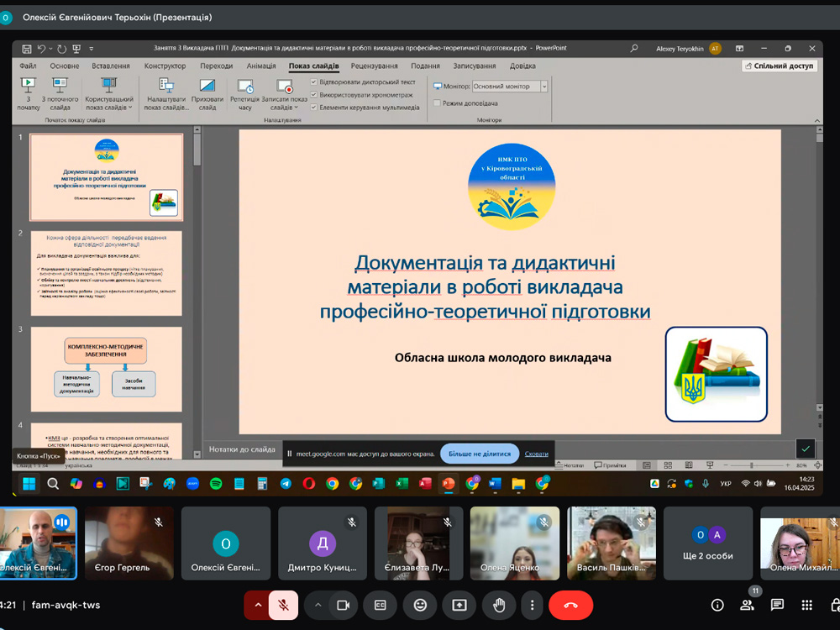Turn on captions with the CC button

point(381,605)
